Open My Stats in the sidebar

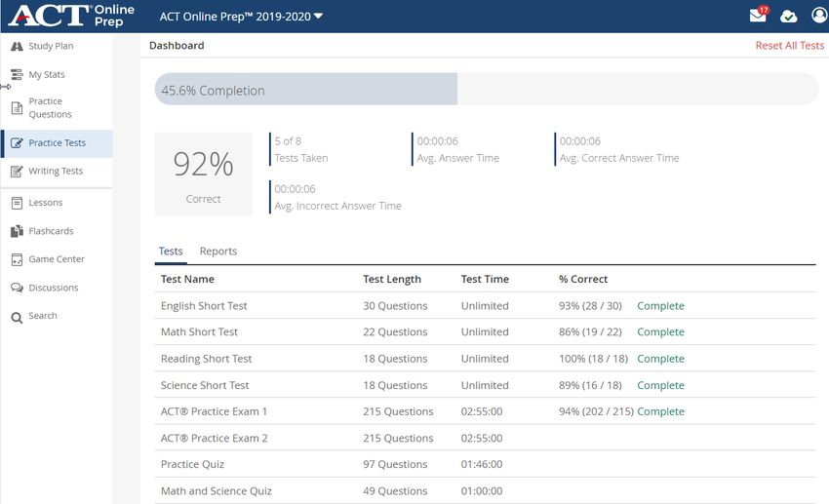[57, 74]
